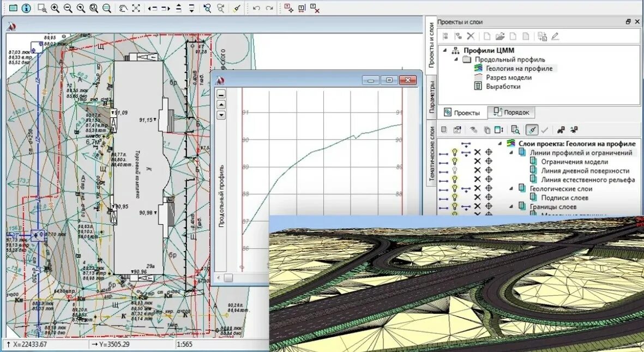Click the pan down arrow

click(192, 8)
